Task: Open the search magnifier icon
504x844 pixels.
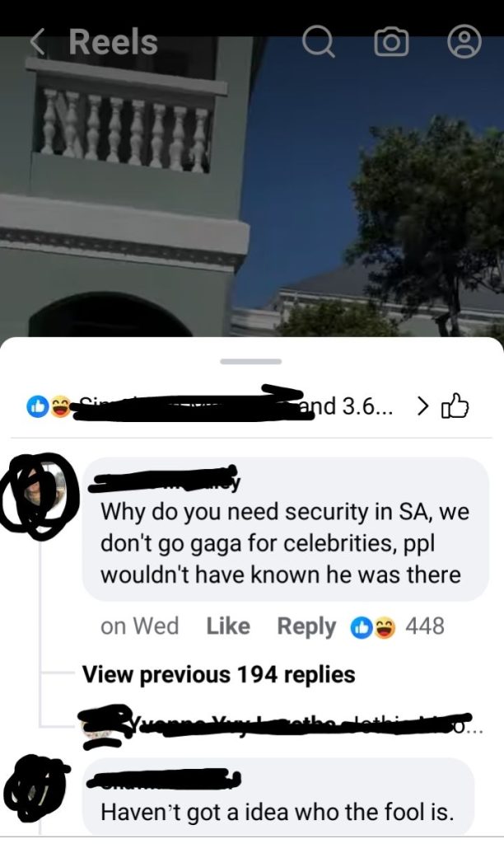Action: (319, 41)
